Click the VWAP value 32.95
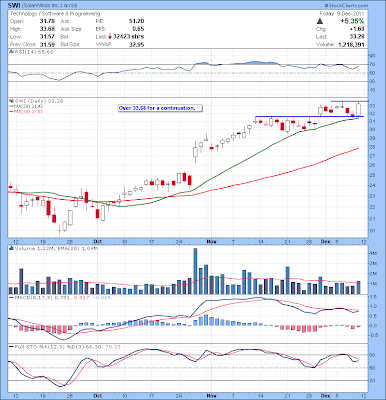This screenshot has width=386, height=400. click(x=137, y=44)
